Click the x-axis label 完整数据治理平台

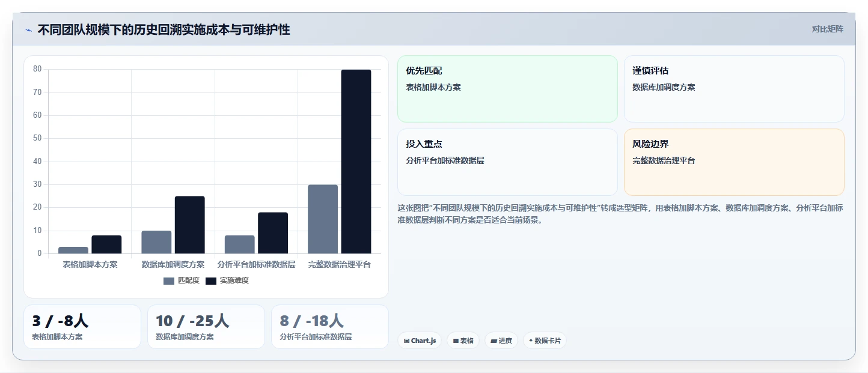pyautogui.click(x=340, y=264)
